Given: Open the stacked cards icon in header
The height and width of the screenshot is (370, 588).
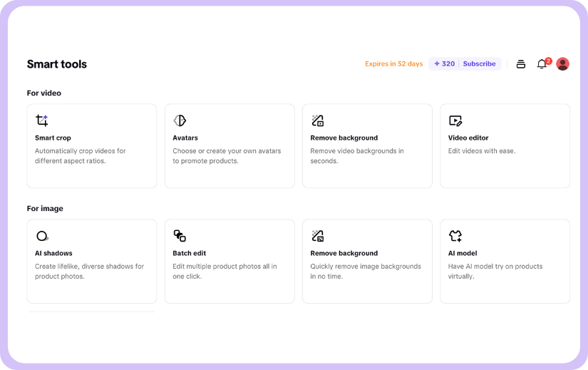Looking at the screenshot, I should [x=521, y=64].
